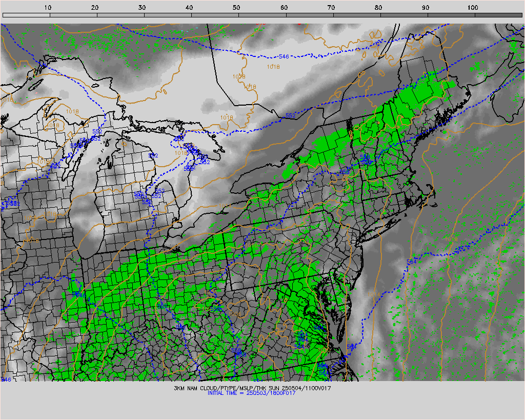525x420 pixels.
Task: Click the 50 label on the cloud scale
Action: click(236, 8)
